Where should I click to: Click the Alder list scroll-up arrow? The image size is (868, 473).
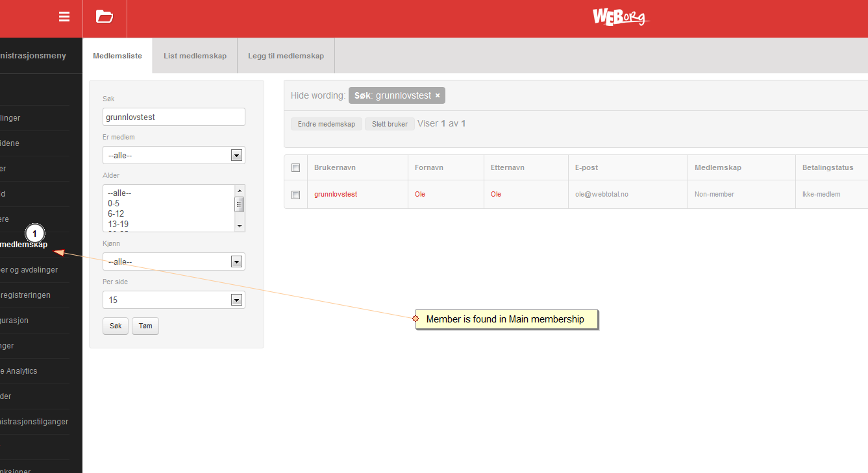pyautogui.click(x=240, y=191)
